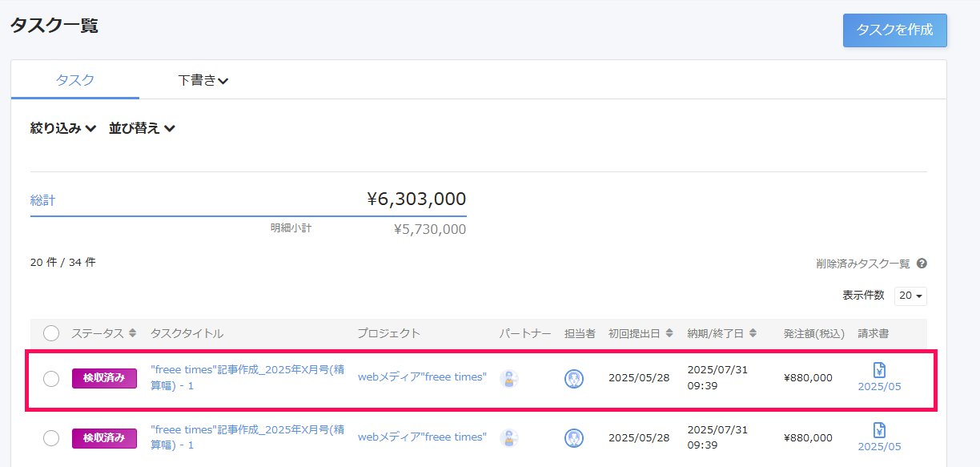Screen dimensions: 980x467
Task: Open the 表示件数 20 dropdown
Action: coord(910,296)
